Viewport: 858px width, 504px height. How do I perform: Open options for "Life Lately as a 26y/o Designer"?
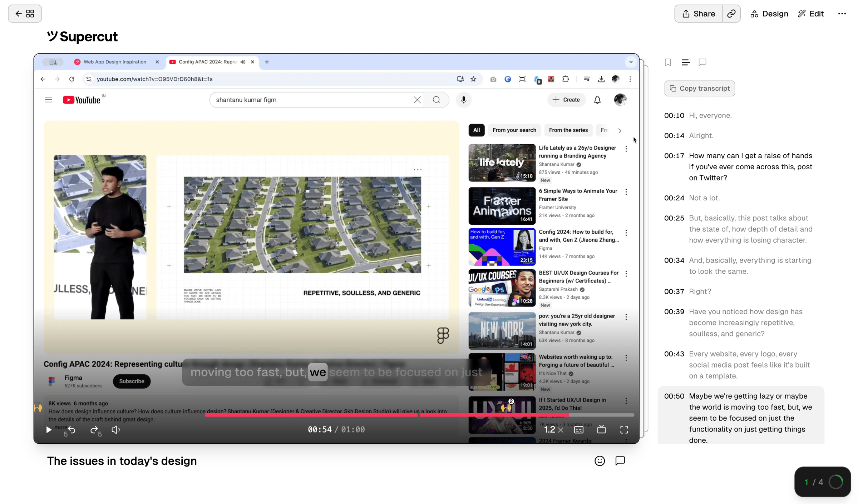click(626, 149)
